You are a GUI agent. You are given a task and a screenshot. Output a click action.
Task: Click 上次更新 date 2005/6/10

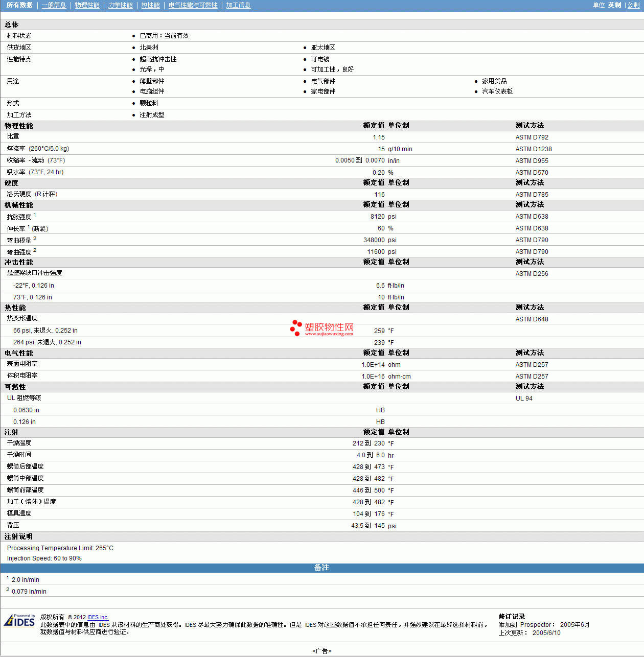(546, 633)
